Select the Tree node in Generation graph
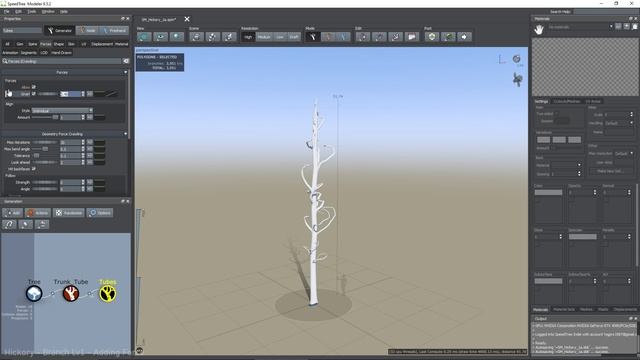640x360 pixels. 34,293
